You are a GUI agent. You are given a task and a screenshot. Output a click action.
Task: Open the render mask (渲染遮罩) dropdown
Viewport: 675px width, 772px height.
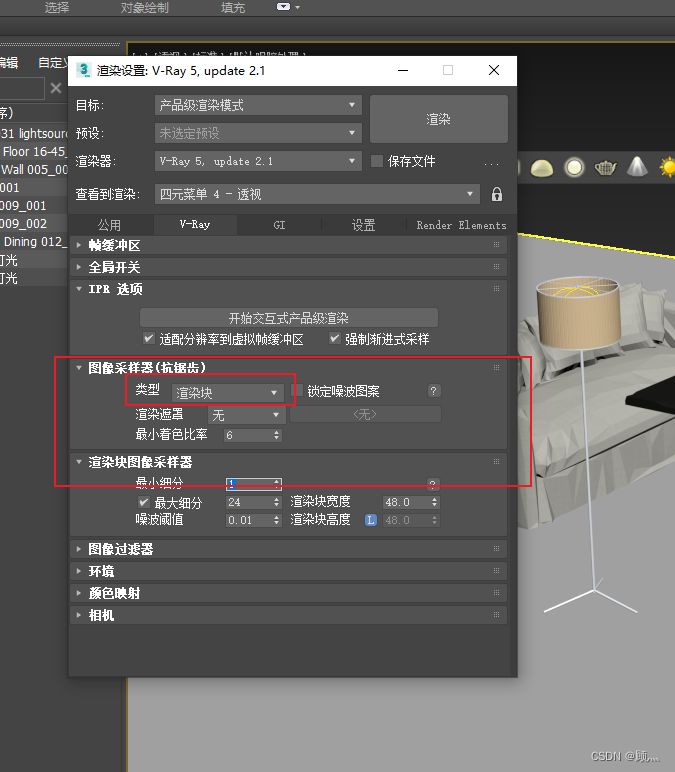[x=247, y=415]
